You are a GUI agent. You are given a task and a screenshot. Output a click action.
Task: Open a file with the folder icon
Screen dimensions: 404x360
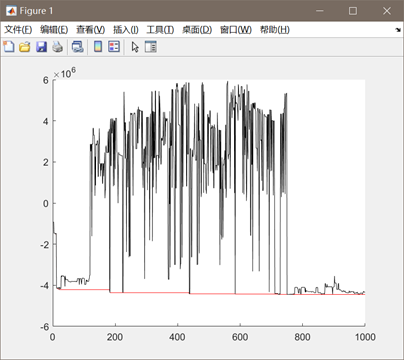pyautogui.click(x=25, y=47)
